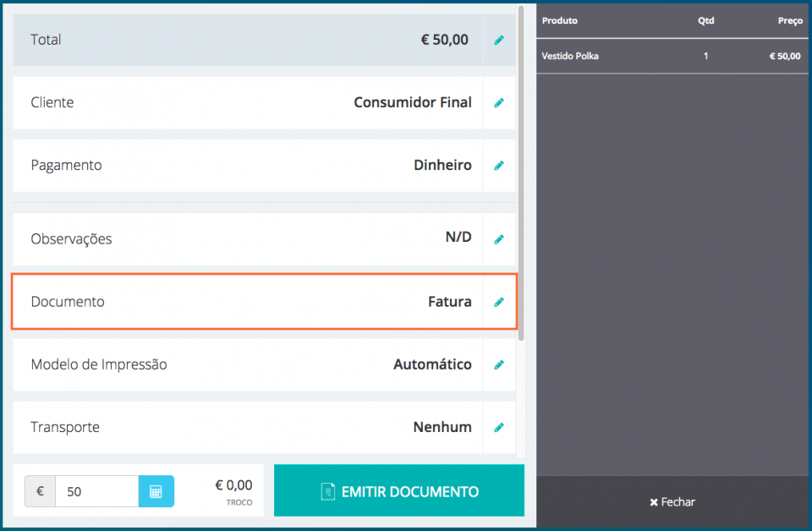Click the payment amount input showing 50
Viewport: 812px width, 531px height.
tap(96, 490)
